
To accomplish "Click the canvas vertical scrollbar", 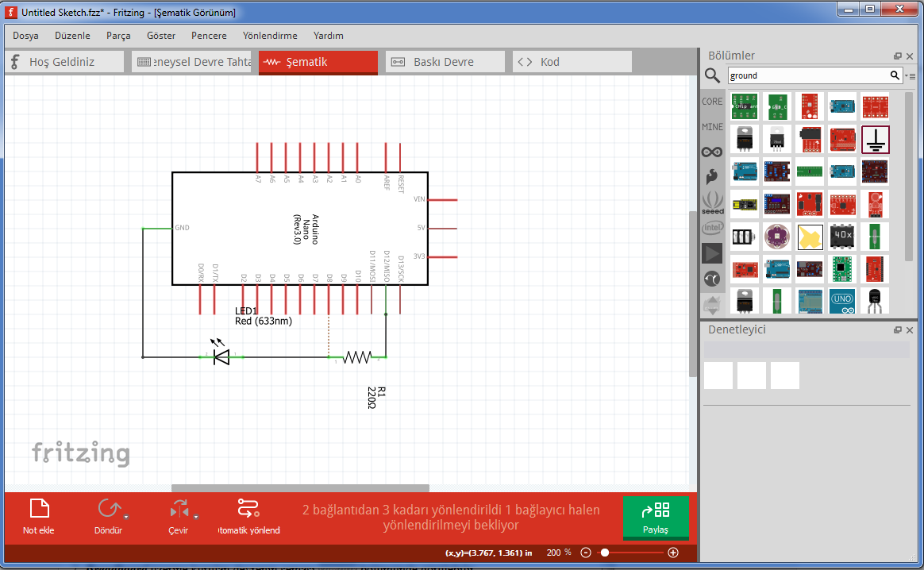I will point(693,294).
